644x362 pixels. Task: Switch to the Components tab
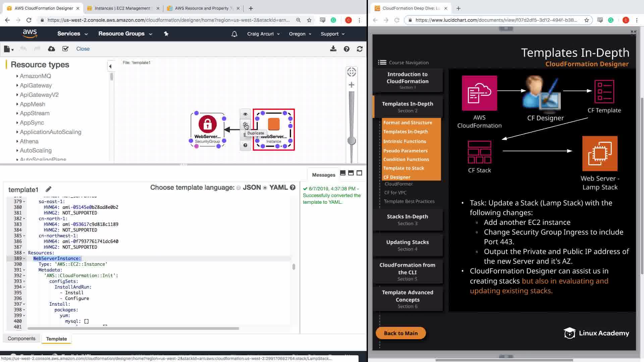click(x=21, y=339)
